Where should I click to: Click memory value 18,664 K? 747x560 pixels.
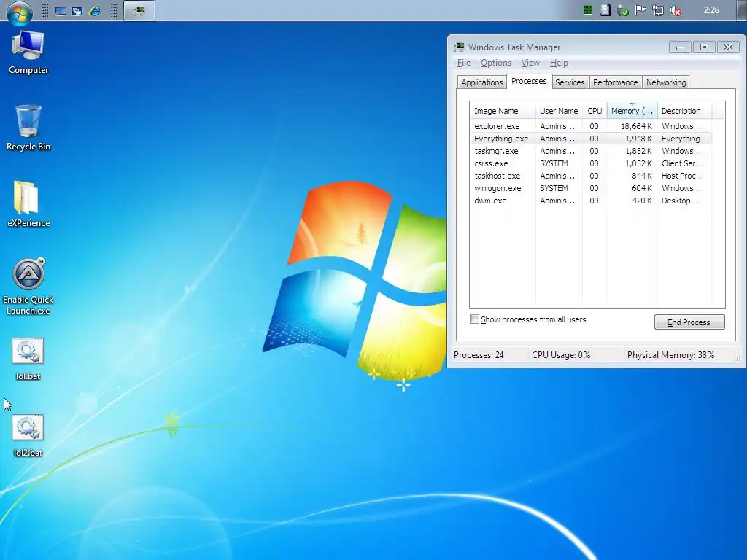click(636, 126)
